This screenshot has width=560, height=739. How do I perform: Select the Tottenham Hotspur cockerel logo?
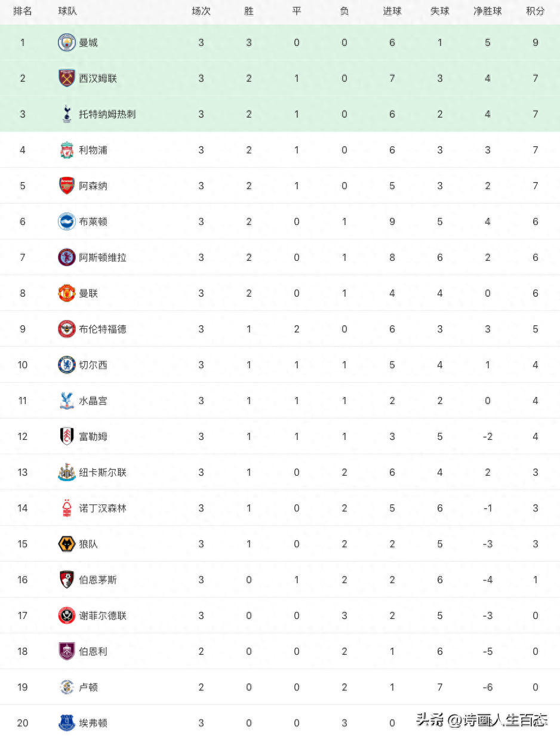pyautogui.click(x=67, y=114)
